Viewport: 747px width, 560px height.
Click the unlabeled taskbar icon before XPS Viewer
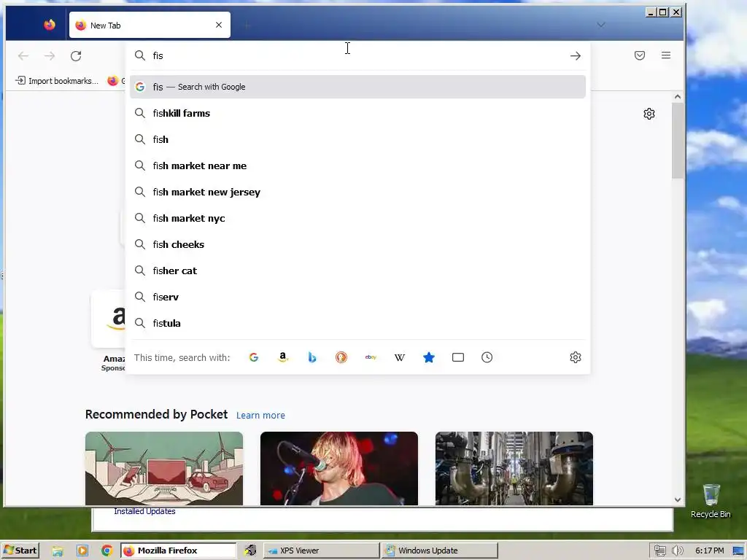(x=250, y=551)
